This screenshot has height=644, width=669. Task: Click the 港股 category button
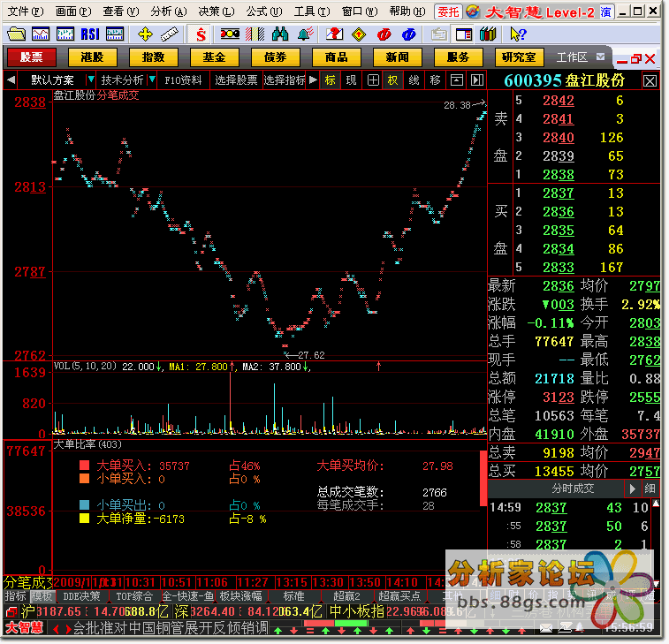click(x=92, y=57)
